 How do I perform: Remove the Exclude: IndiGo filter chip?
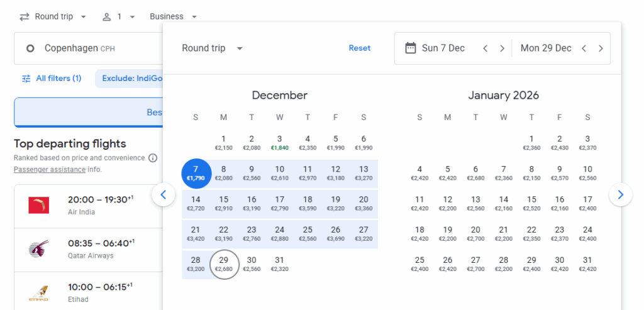[x=128, y=79]
